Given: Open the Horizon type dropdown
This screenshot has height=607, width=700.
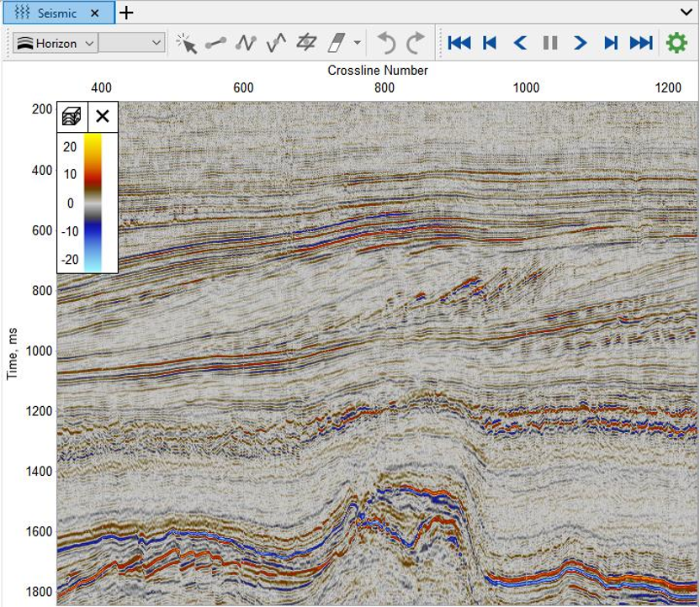Looking at the screenshot, I should [x=56, y=43].
